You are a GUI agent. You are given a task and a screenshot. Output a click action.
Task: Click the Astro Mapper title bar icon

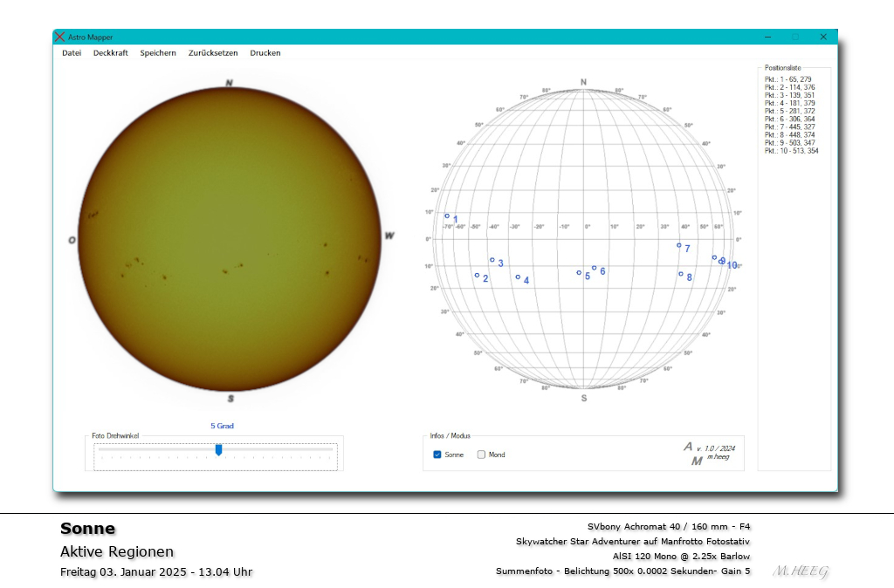(59, 37)
